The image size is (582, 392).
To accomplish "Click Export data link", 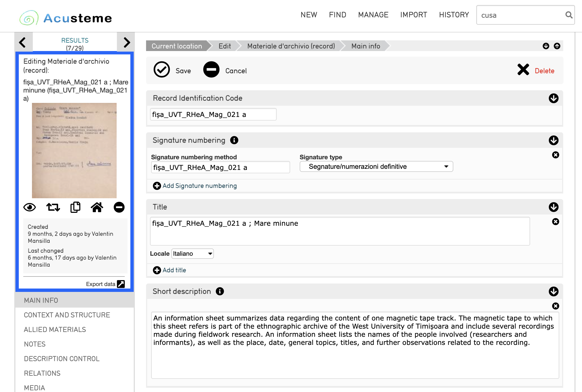I will coord(101,284).
